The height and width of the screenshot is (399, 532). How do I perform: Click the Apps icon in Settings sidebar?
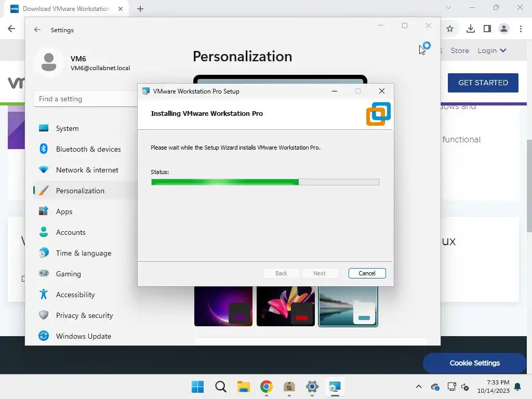tap(44, 211)
